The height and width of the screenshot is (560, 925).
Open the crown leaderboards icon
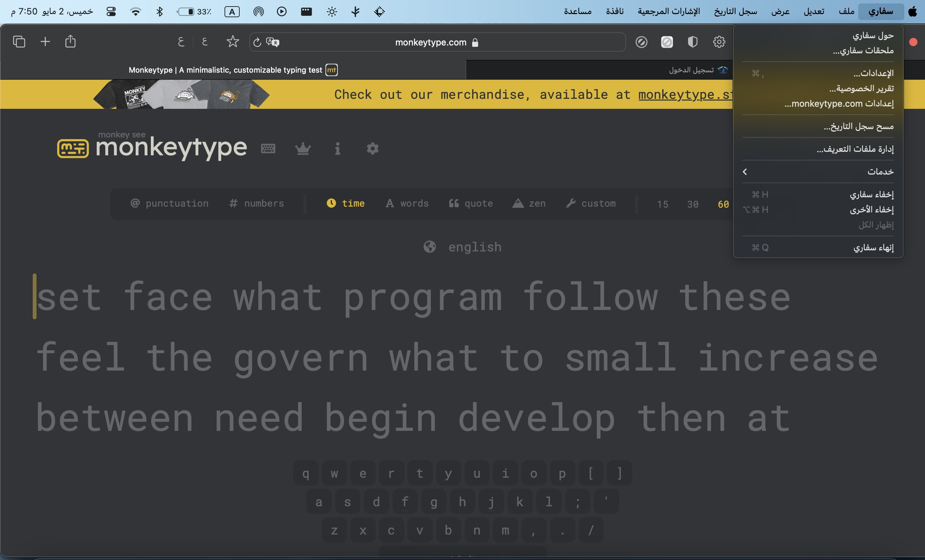303,149
